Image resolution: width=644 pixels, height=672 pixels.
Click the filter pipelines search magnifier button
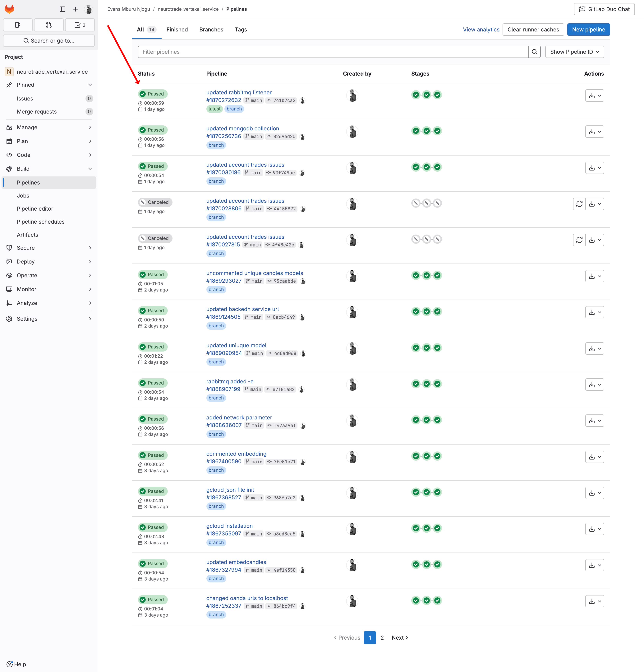click(x=534, y=52)
